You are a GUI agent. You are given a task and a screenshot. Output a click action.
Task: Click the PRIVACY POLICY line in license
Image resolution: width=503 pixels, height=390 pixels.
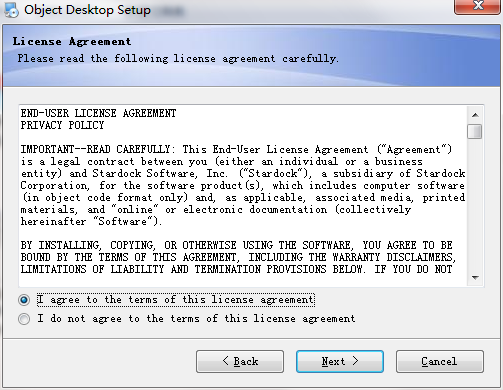(62, 125)
